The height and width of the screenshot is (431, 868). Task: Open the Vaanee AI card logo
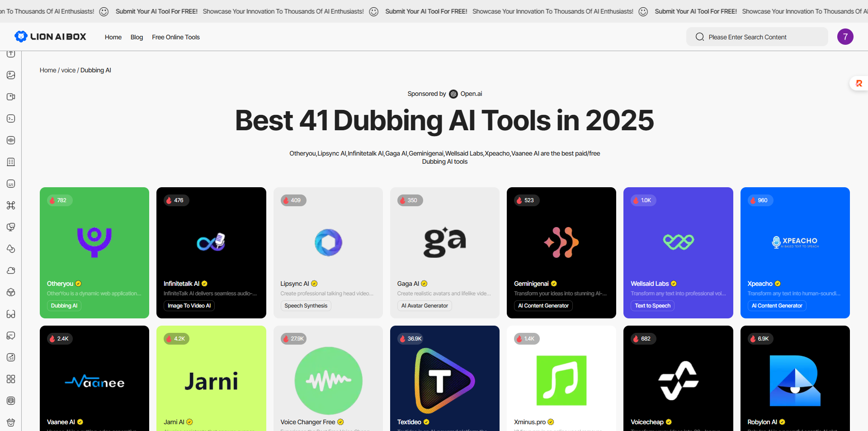point(94,382)
